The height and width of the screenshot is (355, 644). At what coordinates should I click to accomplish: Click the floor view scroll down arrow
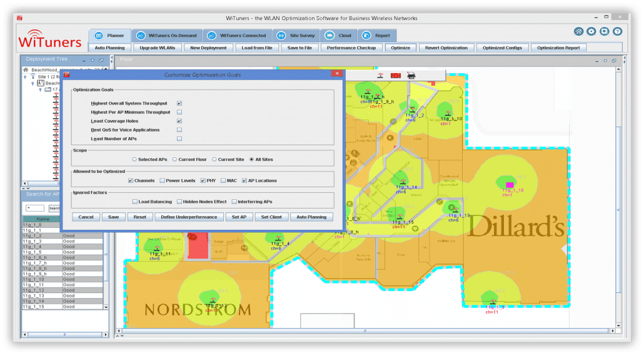point(618,326)
